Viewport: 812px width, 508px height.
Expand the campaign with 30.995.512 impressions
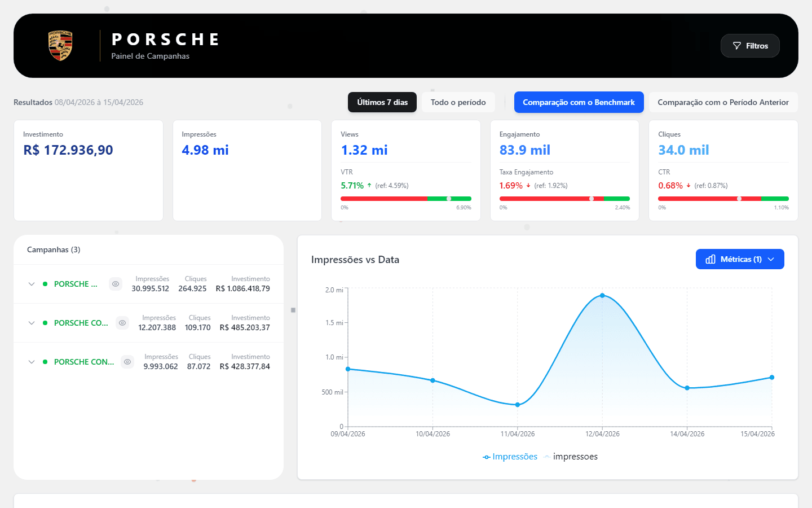(32, 284)
